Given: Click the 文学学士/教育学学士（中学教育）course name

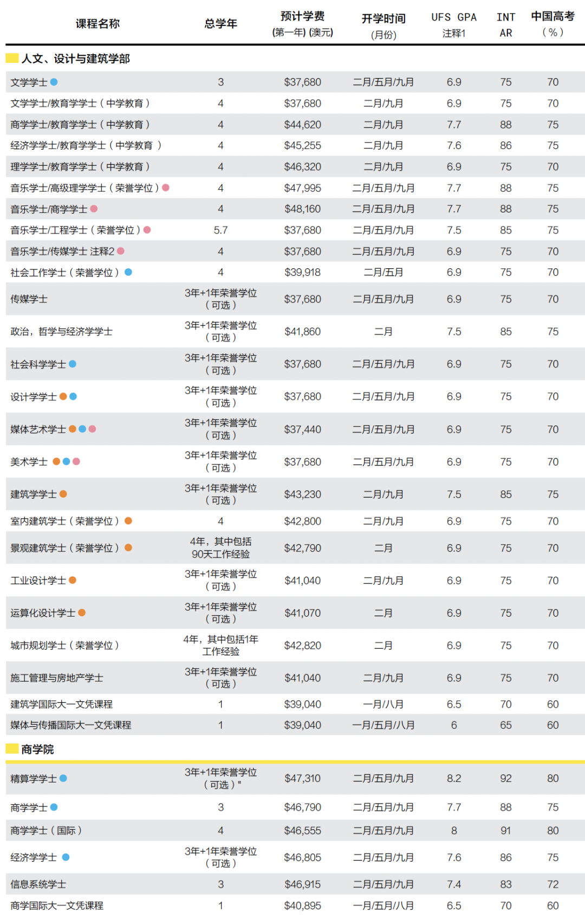Looking at the screenshot, I should 80,104.
